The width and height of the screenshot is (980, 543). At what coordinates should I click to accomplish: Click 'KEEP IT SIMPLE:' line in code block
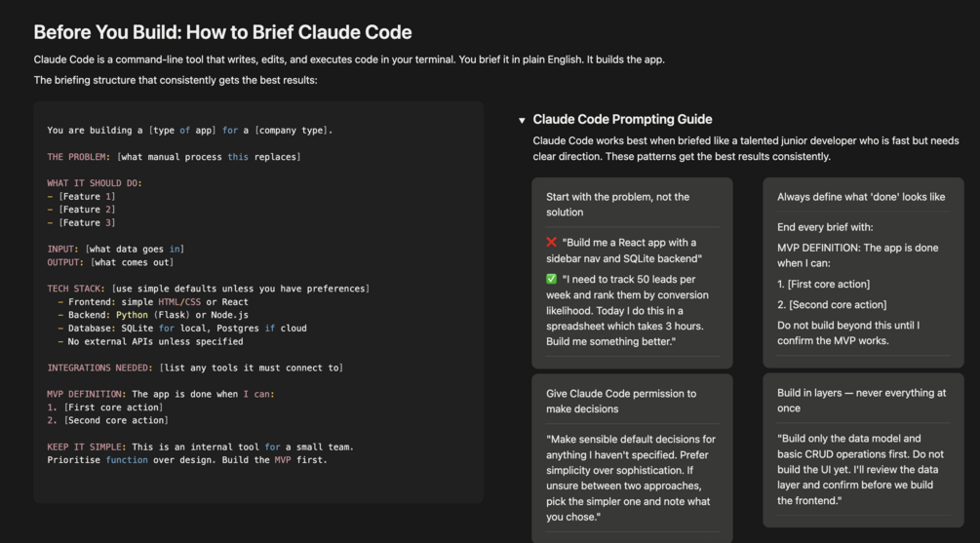pyautogui.click(x=200, y=446)
